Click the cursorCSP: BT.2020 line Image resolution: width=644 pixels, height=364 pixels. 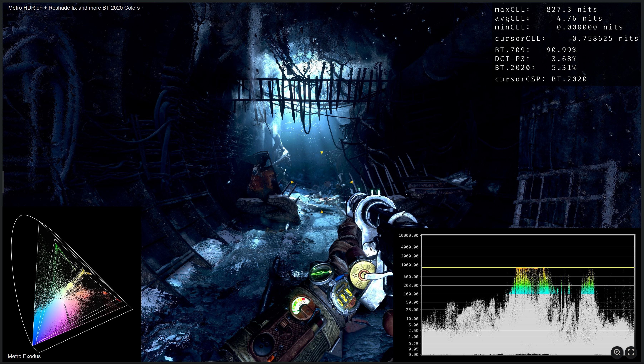click(x=541, y=79)
